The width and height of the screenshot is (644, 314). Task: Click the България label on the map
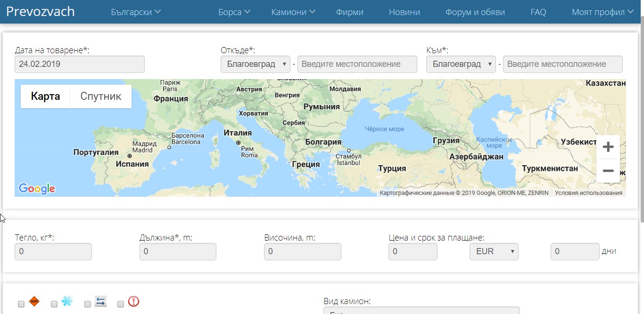click(323, 142)
